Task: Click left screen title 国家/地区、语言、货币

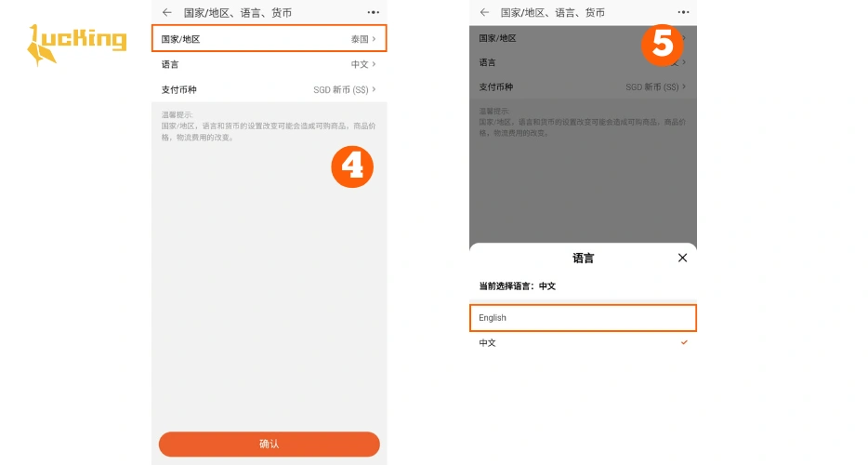Action: pos(238,13)
